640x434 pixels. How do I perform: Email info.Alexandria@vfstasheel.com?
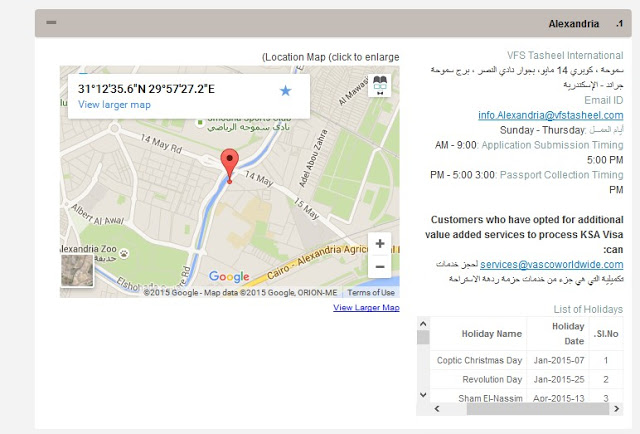(x=551, y=115)
